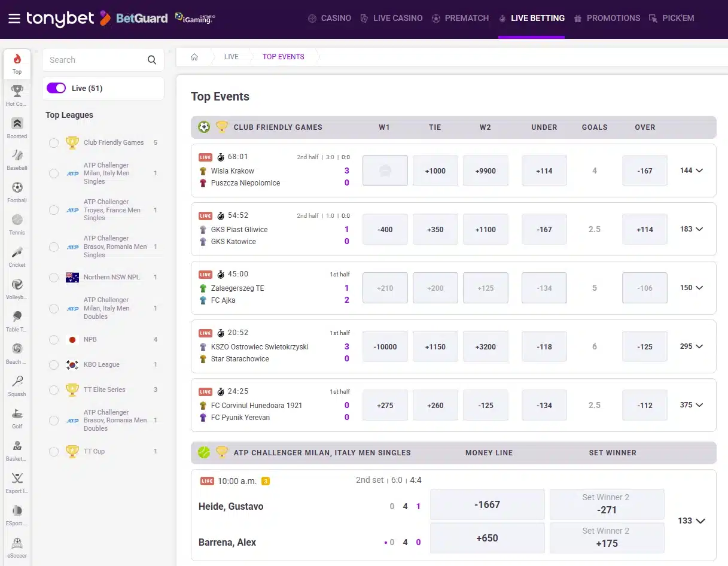Bet +114 Under on Wisla Krakow match
Viewport: 728px width, 566px height.
pyautogui.click(x=544, y=171)
